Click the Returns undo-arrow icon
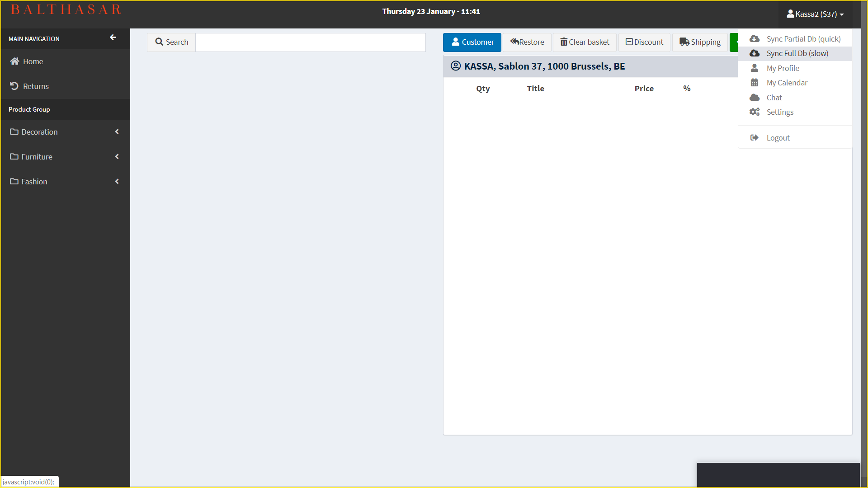Viewport: 868px width, 488px height. point(14,86)
